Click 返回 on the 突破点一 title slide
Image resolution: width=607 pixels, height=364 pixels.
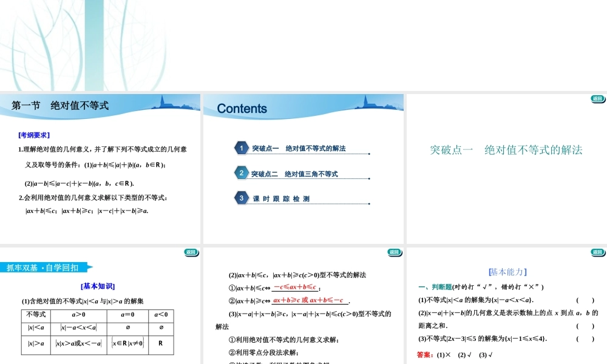tap(597, 98)
